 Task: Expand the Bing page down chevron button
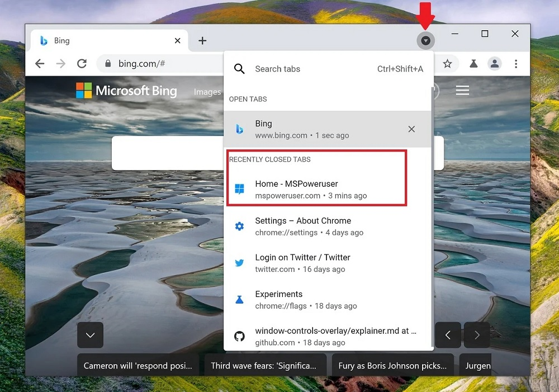pyautogui.click(x=90, y=335)
